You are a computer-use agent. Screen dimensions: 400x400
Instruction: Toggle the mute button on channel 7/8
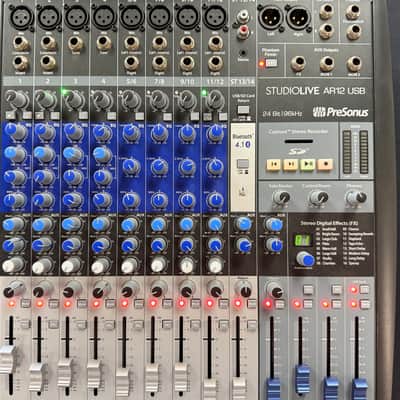pos(167,303)
